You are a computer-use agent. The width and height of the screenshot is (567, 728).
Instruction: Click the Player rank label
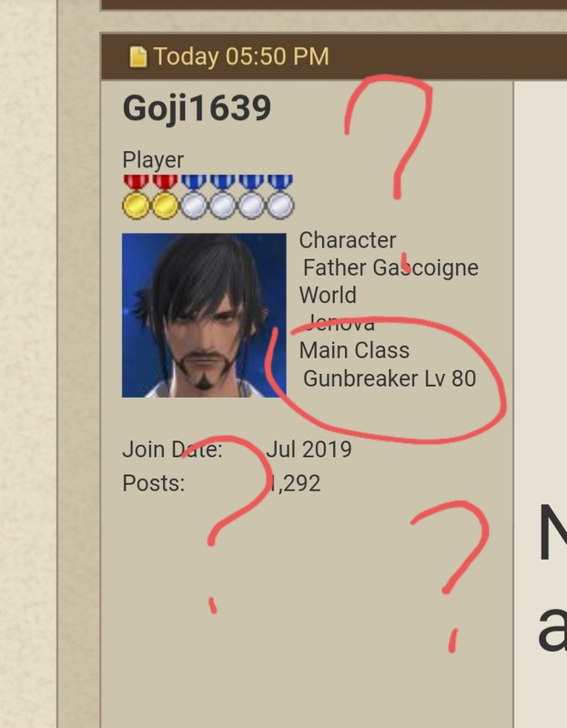[153, 160]
